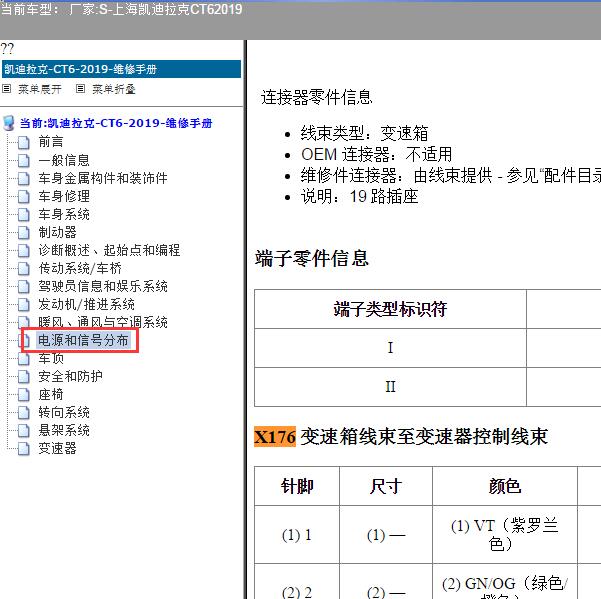Open the 发动机/推进系统 chapter

tap(86, 304)
